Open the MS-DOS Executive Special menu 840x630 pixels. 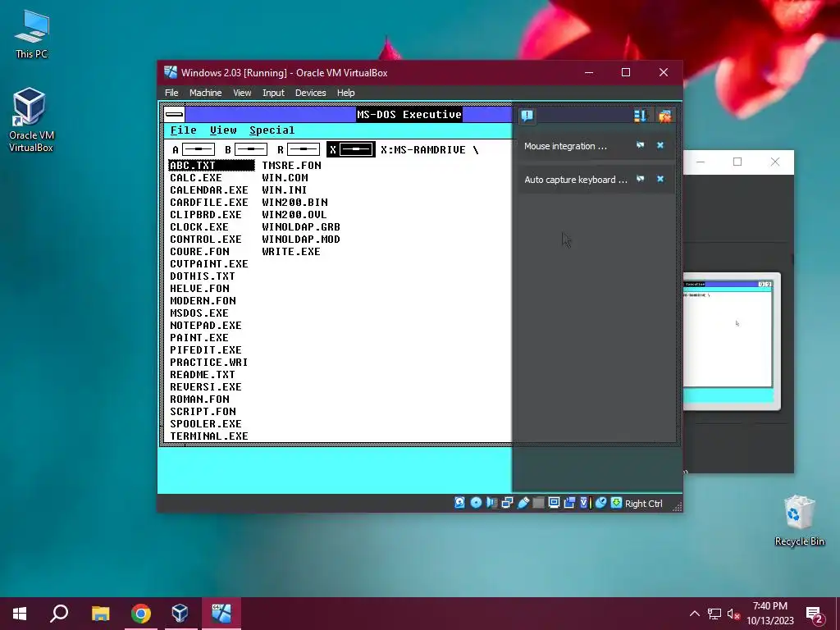272,130
